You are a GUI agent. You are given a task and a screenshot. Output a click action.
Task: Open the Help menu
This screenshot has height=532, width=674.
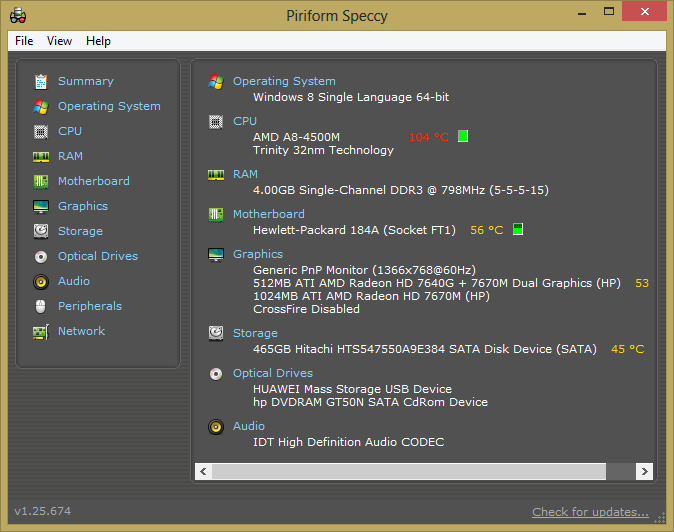[98, 41]
